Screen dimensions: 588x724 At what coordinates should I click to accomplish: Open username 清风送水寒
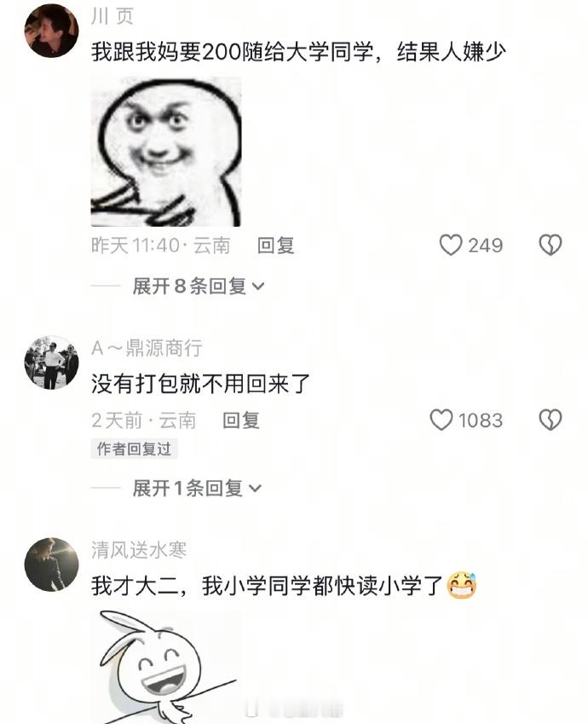click(x=139, y=549)
